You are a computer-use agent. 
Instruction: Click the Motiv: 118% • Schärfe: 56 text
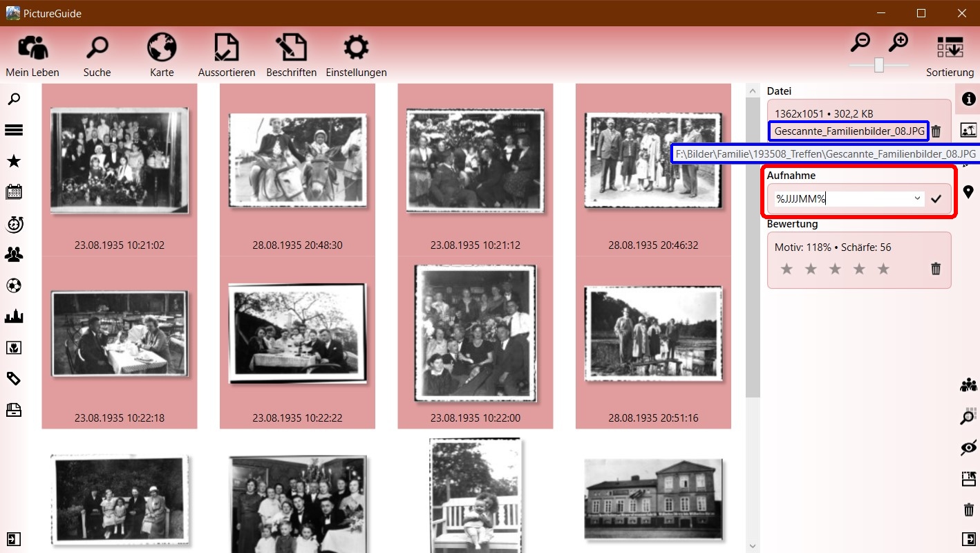(833, 247)
